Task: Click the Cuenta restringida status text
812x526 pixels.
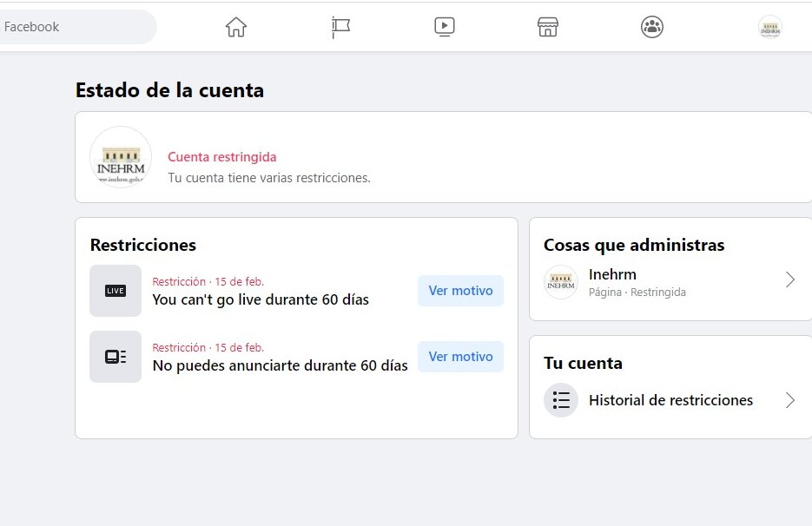Action: click(x=222, y=157)
